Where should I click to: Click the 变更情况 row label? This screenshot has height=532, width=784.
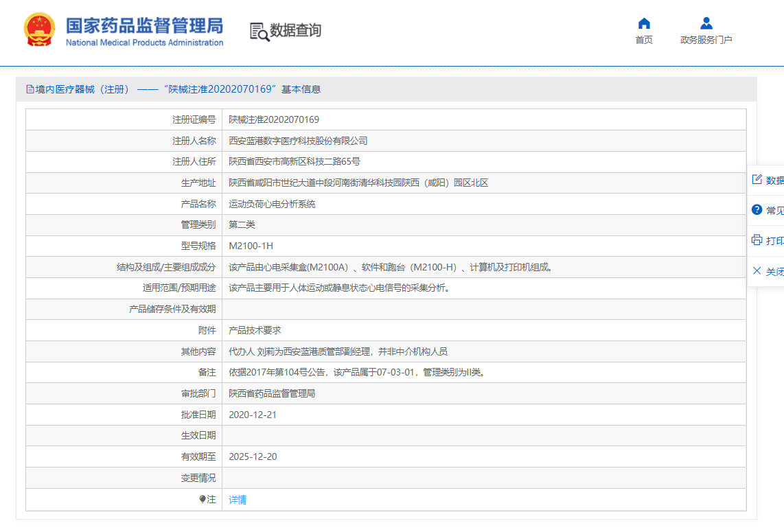coord(198,478)
